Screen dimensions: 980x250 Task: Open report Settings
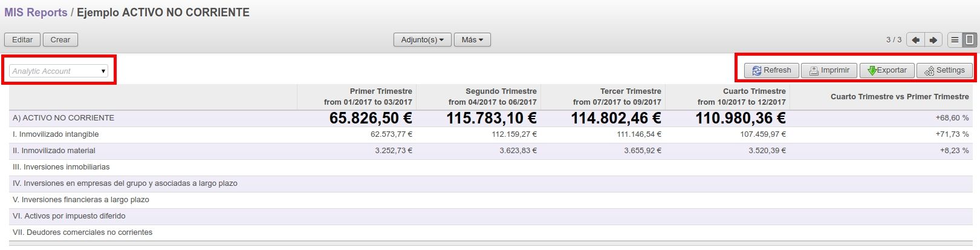(944, 70)
